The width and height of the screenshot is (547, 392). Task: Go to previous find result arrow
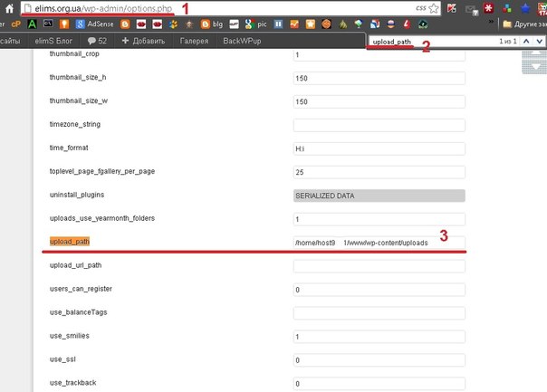click(526, 41)
